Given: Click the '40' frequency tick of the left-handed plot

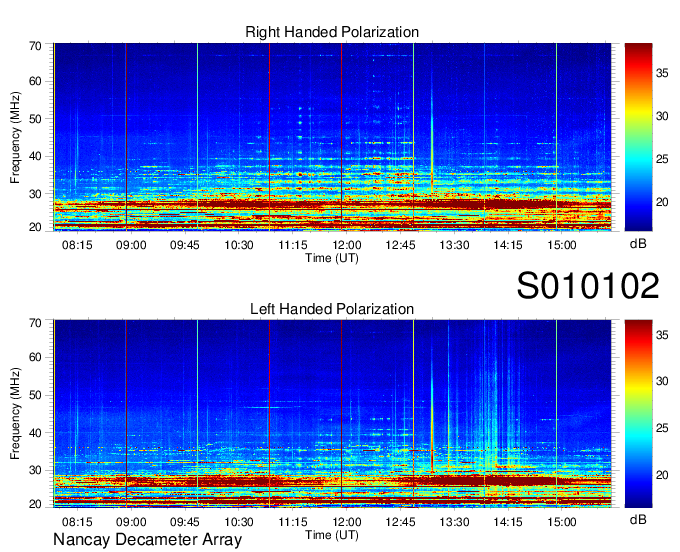Looking at the screenshot, I should pyautogui.click(x=35, y=433).
